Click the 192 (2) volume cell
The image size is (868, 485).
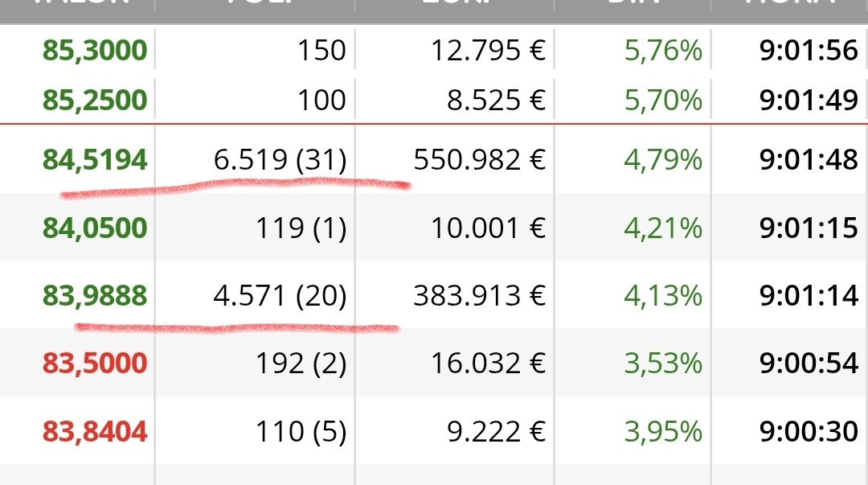pos(301,364)
